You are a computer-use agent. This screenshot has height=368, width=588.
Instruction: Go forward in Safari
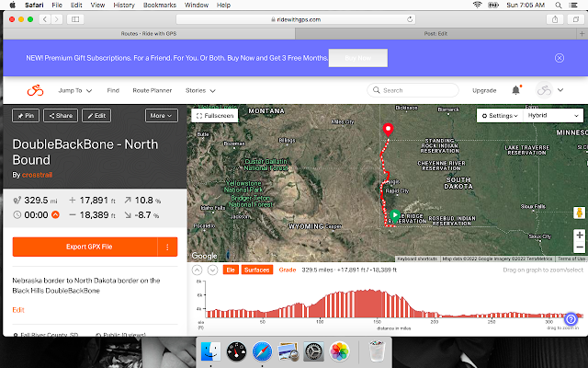[57, 19]
